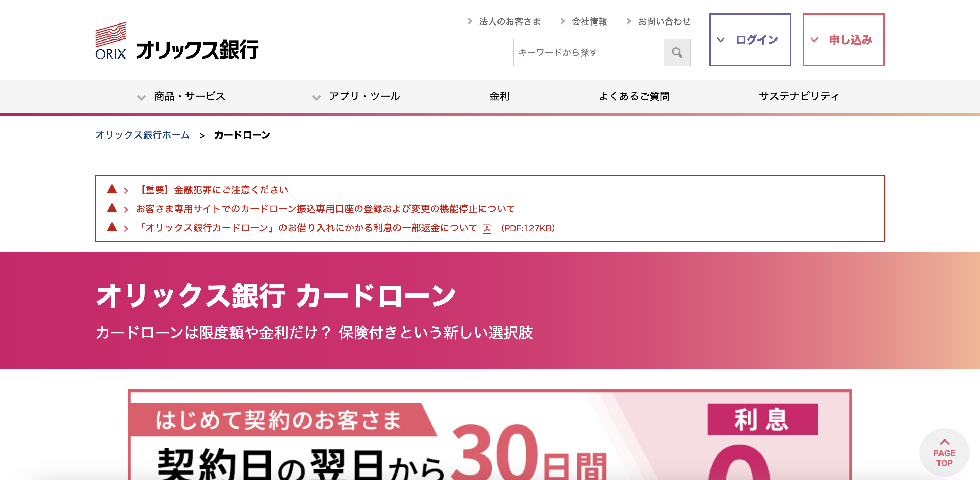Click the カードローン breadcrumb item
The width and height of the screenshot is (980, 480).
click(242, 134)
